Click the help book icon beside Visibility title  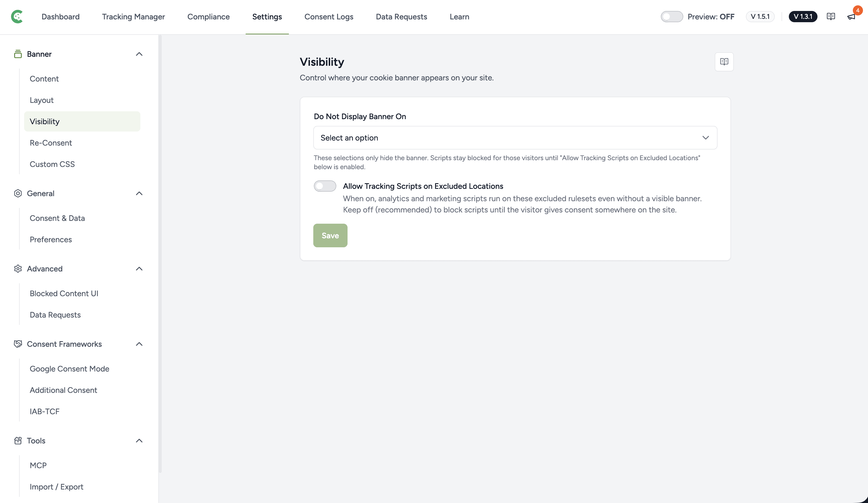[724, 62]
